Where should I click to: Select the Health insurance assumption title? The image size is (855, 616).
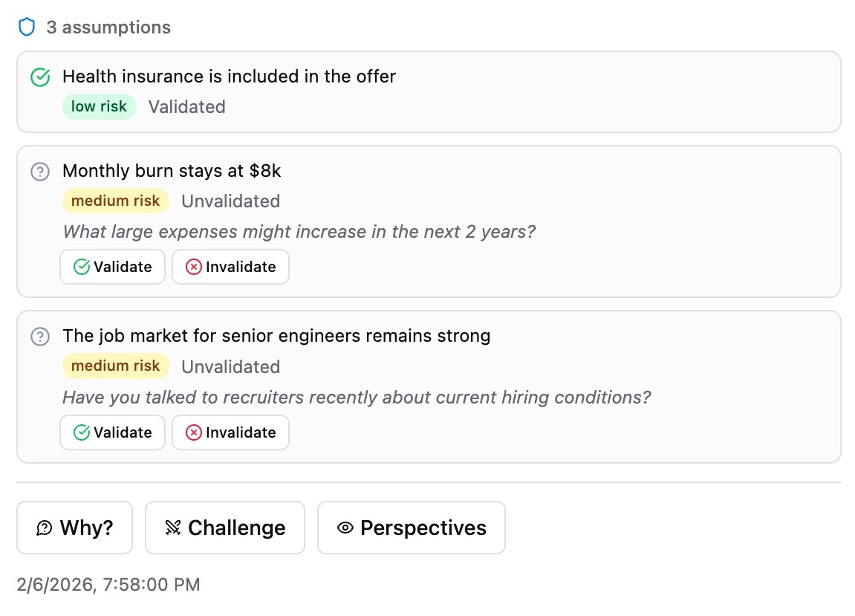229,77
